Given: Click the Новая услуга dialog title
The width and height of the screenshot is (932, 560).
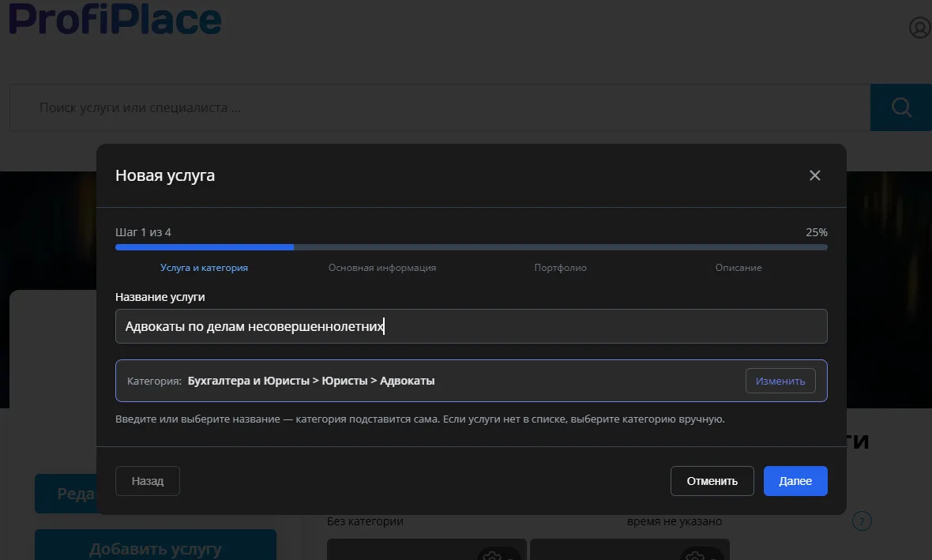Looking at the screenshot, I should click(x=165, y=175).
